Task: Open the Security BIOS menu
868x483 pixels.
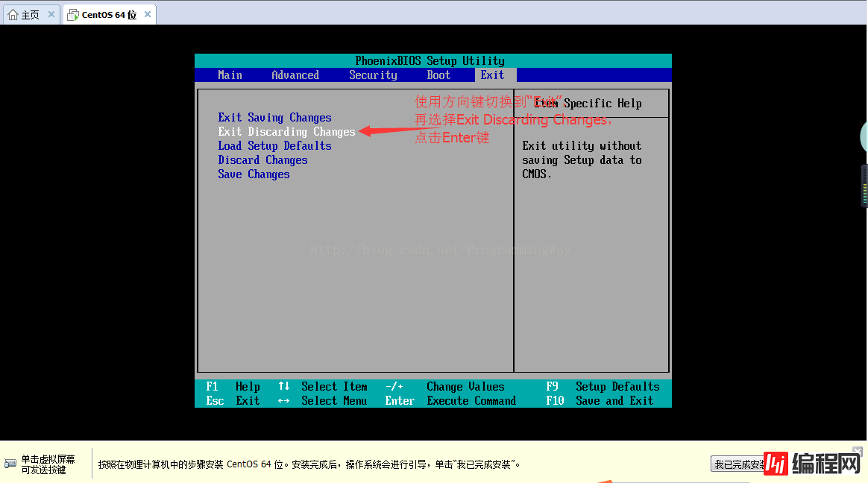Action: pos(373,75)
